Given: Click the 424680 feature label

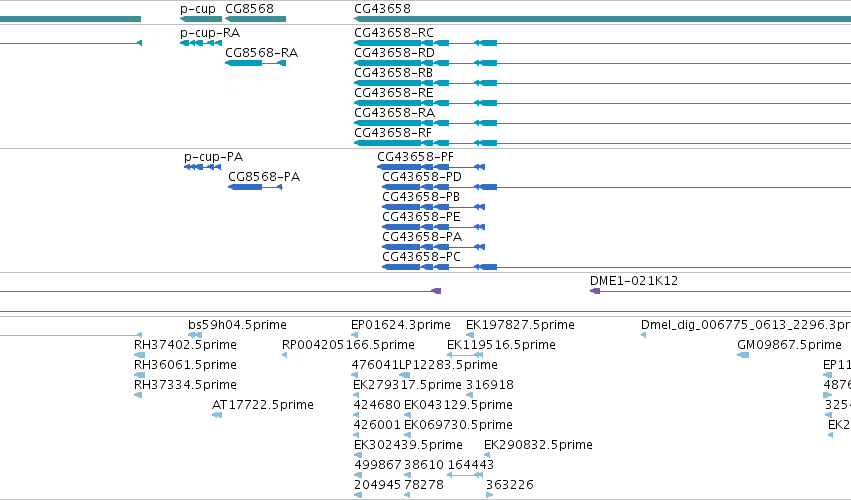Looking at the screenshot, I should pos(377,405).
